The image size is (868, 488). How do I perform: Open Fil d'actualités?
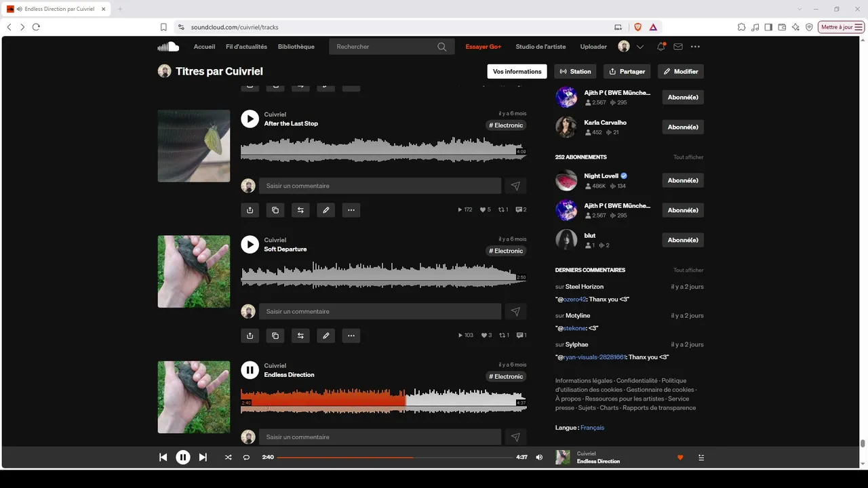tap(246, 47)
